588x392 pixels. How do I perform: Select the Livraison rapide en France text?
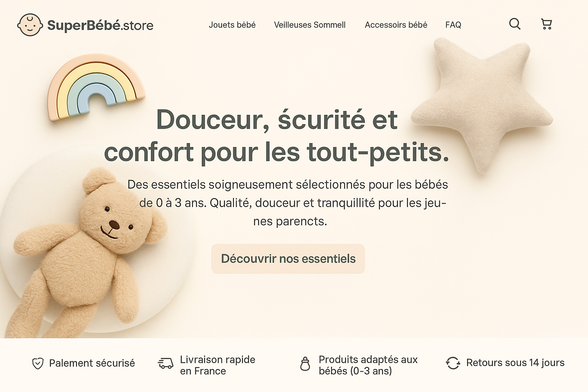217,365
